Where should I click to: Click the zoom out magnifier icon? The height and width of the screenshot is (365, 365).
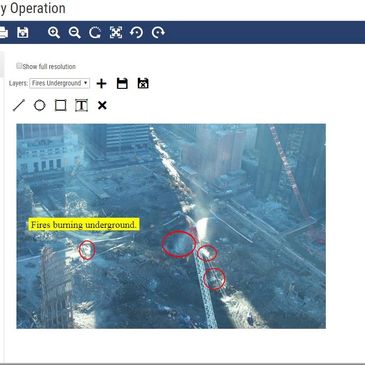[x=74, y=33]
